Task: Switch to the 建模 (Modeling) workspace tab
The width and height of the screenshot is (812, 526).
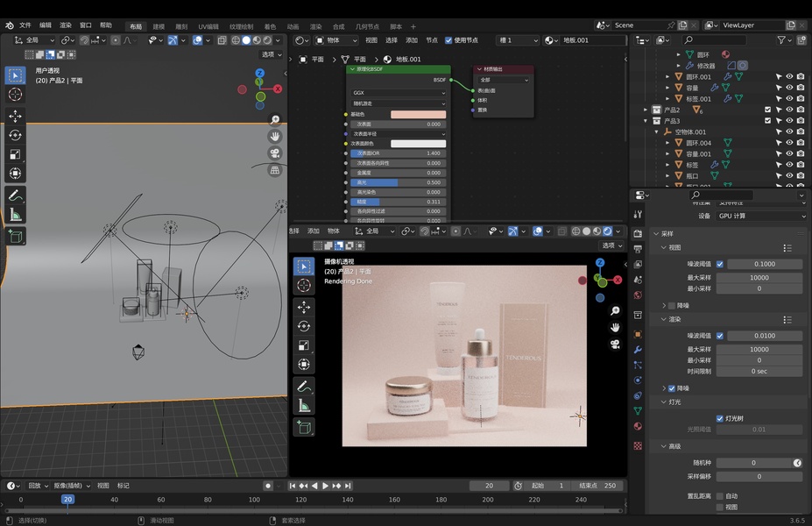Action: click(x=159, y=26)
